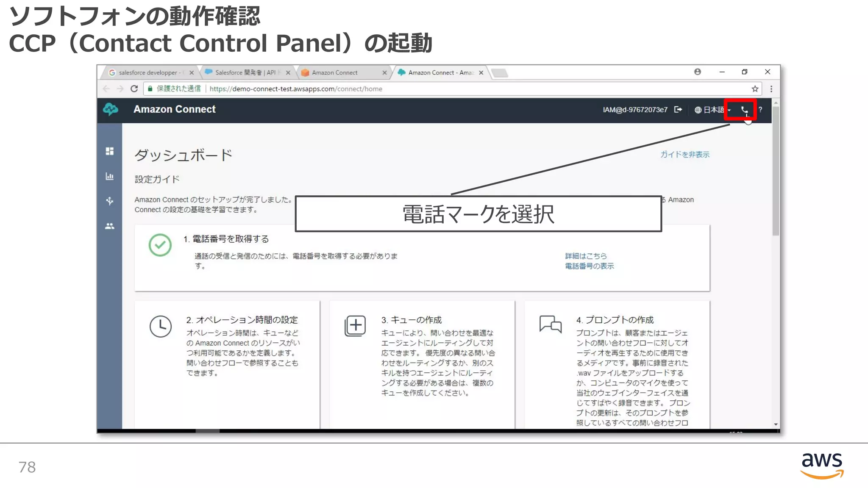
Task: Reload the page with refresh icon
Action: (134, 89)
